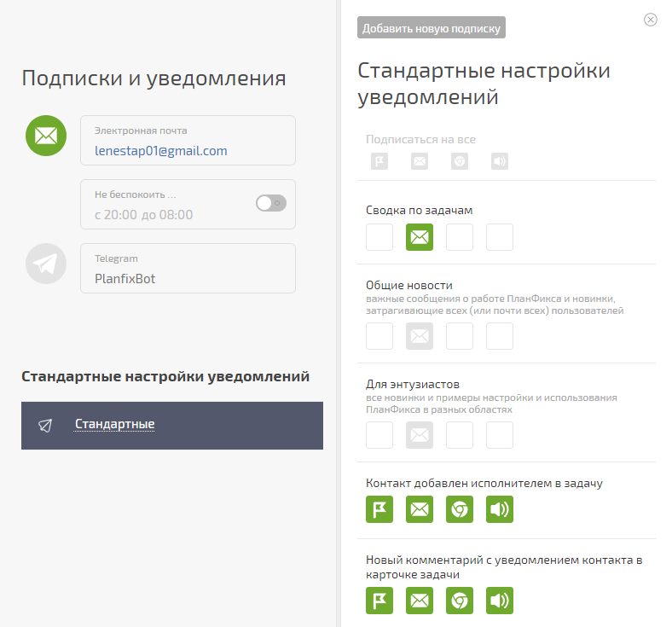Click the gray Telegram paper plane icon
The width and height of the screenshot is (672, 627).
tap(46, 264)
